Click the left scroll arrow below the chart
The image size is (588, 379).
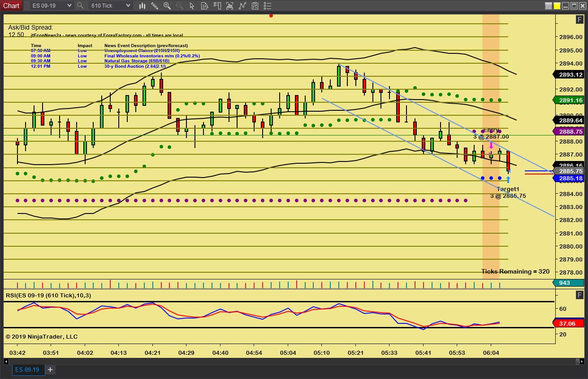coord(6,361)
